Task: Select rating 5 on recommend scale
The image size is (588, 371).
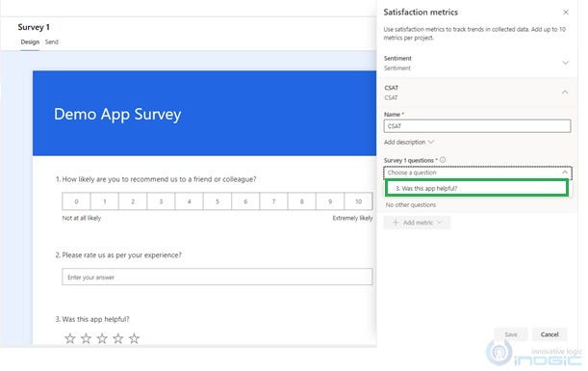Action: coord(217,201)
